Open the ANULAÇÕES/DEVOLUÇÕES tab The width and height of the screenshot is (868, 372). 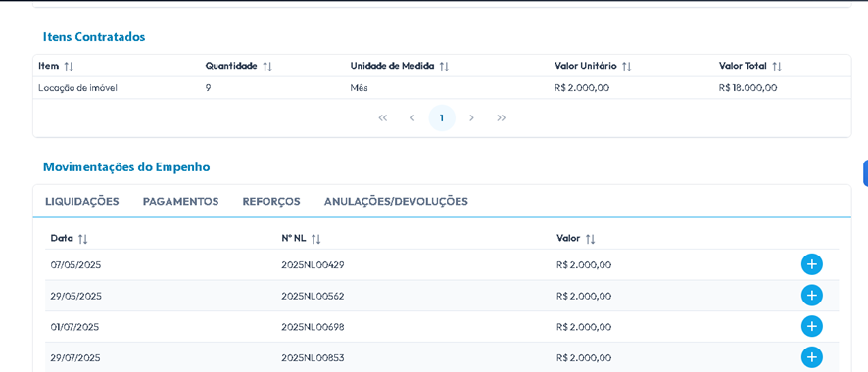tap(396, 202)
